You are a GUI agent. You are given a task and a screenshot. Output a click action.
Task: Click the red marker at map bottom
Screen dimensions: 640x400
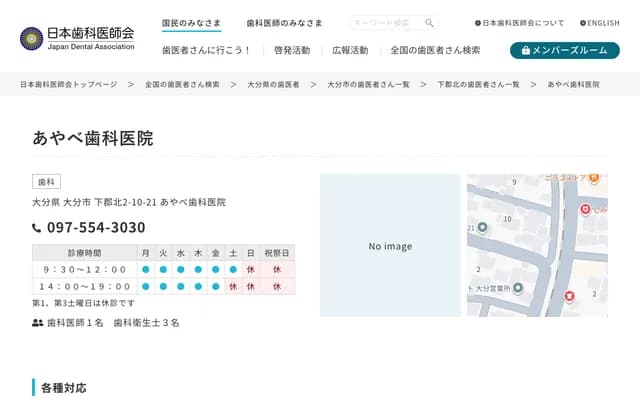pyautogui.click(x=569, y=296)
